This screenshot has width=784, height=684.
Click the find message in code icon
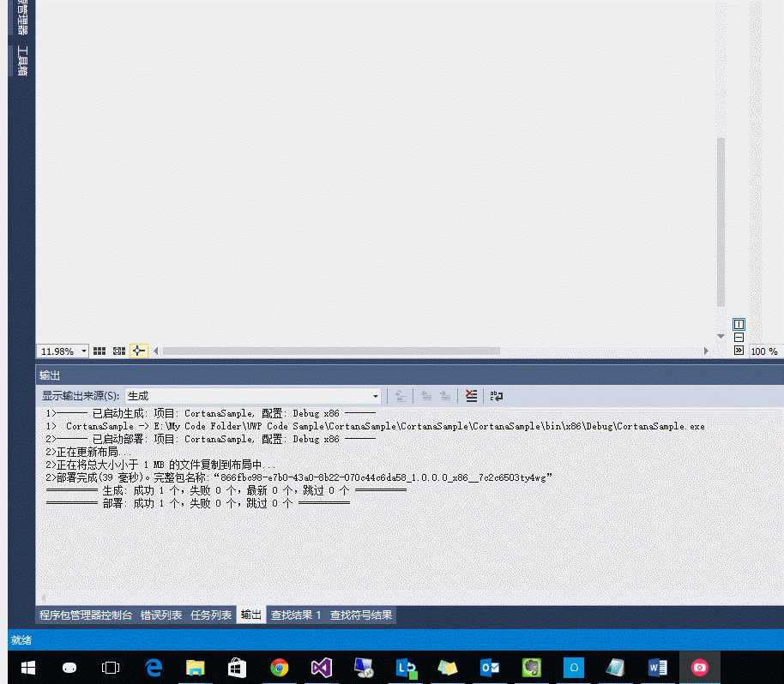(400, 396)
